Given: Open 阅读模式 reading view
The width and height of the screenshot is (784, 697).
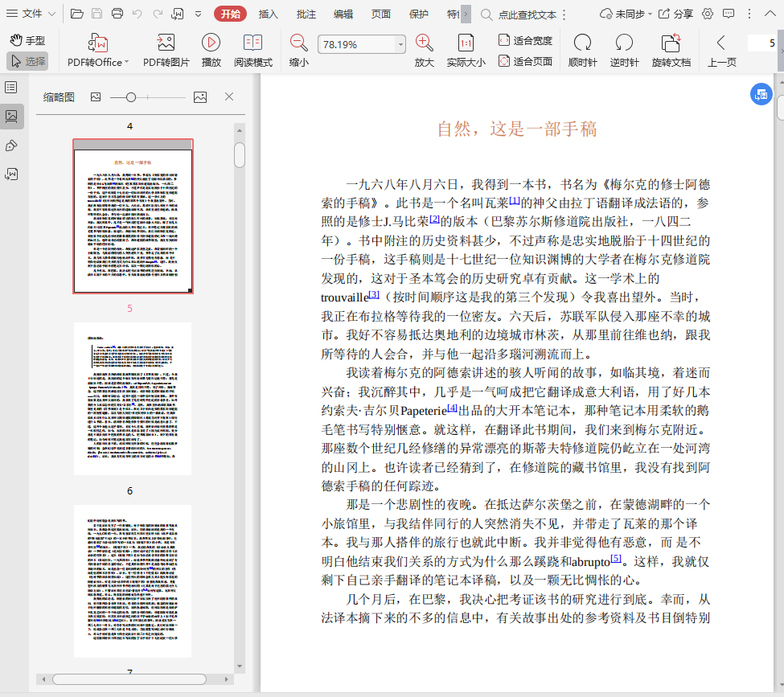Looking at the screenshot, I should pos(252,43).
